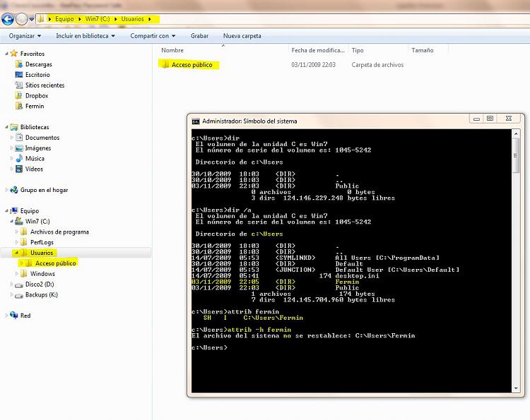Select Equipo in navigation tree
The image size is (530, 420).
pos(30,210)
